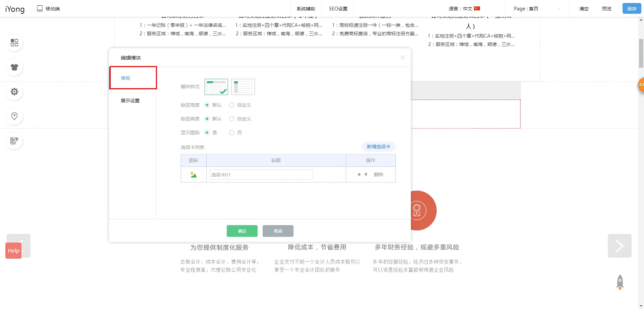
Task: Open the SEO设置 menu
Action: 338,9
